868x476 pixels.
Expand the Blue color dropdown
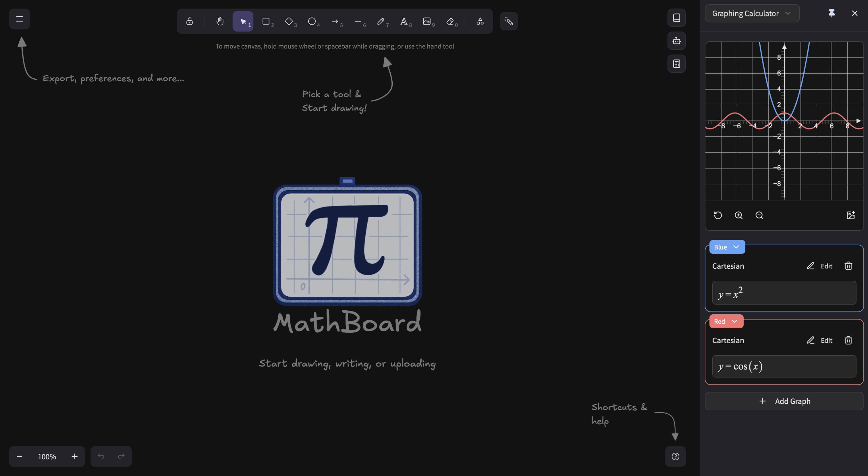click(727, 247)
